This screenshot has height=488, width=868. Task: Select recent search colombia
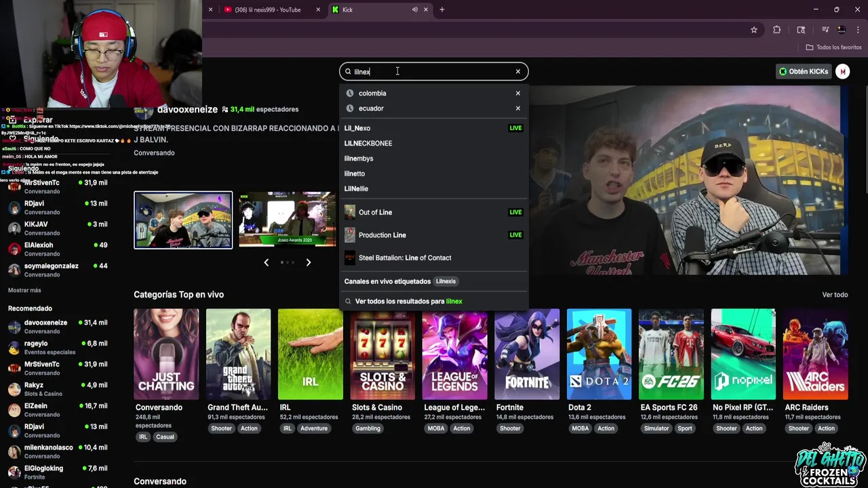click(372, 94)
